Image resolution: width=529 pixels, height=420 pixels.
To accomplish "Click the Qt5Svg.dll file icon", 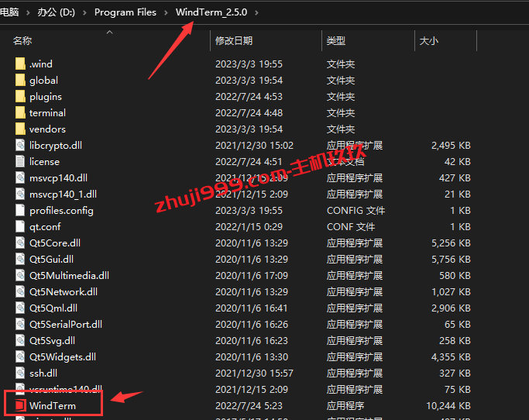I will (x=20, y=340).
